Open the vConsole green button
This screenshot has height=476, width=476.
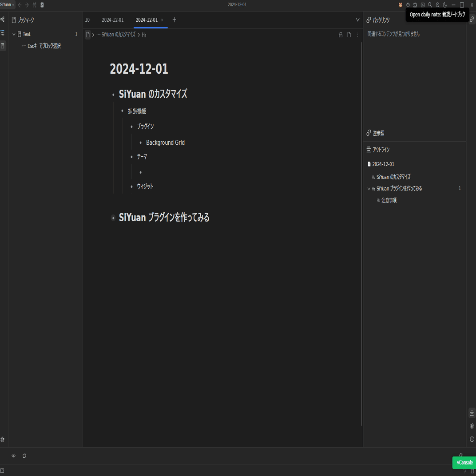point(464,463)
